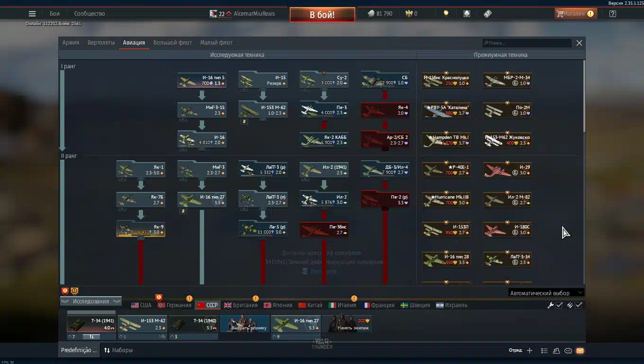Select the Т-34 (1941) crew slot
644x364 pixels.
(91, 324)
